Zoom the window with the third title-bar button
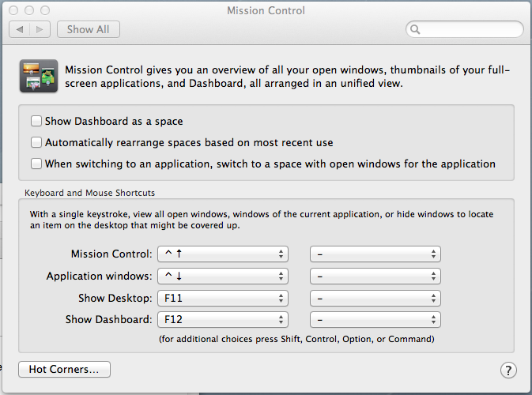The image size is (532, 395). click(x=45, y=10)
